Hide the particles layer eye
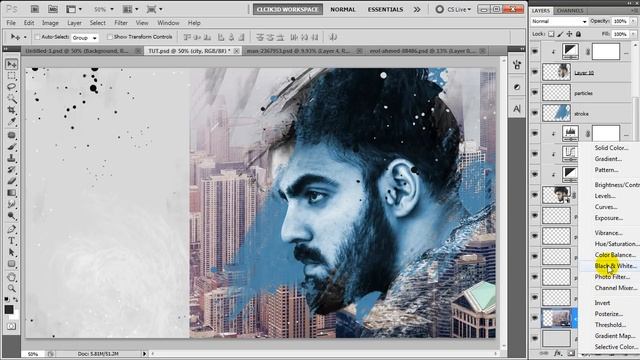Image resolution: width=640 pixels, height=360 pixels. point(535,93)
